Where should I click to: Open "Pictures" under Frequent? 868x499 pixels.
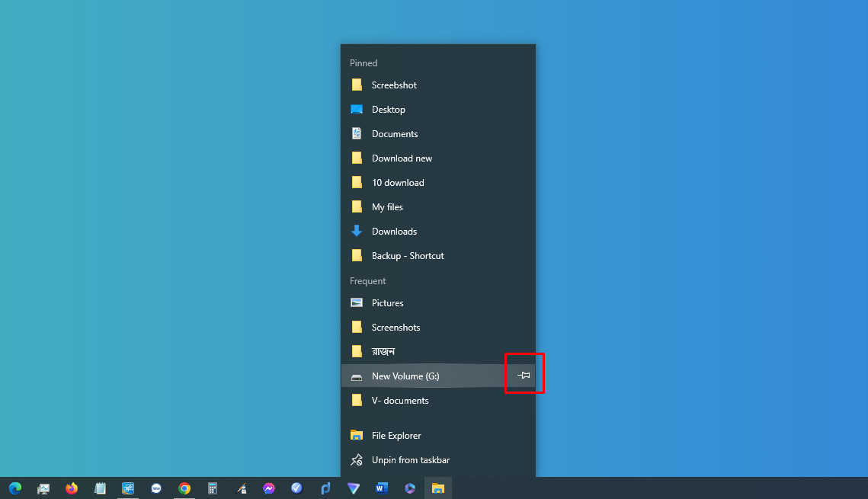coord(387,302)
